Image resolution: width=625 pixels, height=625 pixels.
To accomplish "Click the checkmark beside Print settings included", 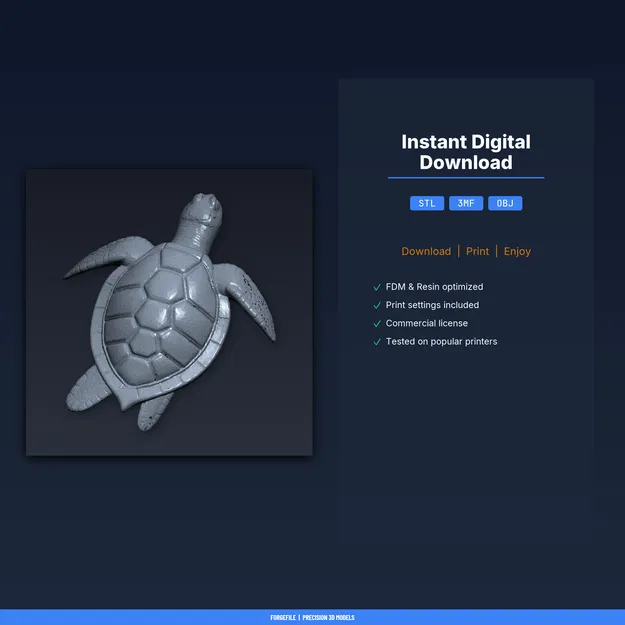I will pos(377,305).
